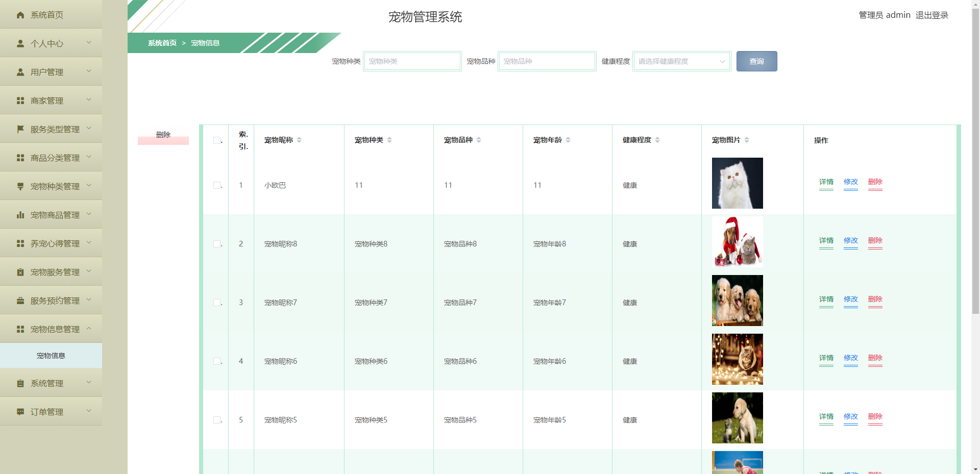The image size is (980, 474).
Task: Open the cat with lights thumbnail
Action: pyautogui.click(x=738, y=359)
